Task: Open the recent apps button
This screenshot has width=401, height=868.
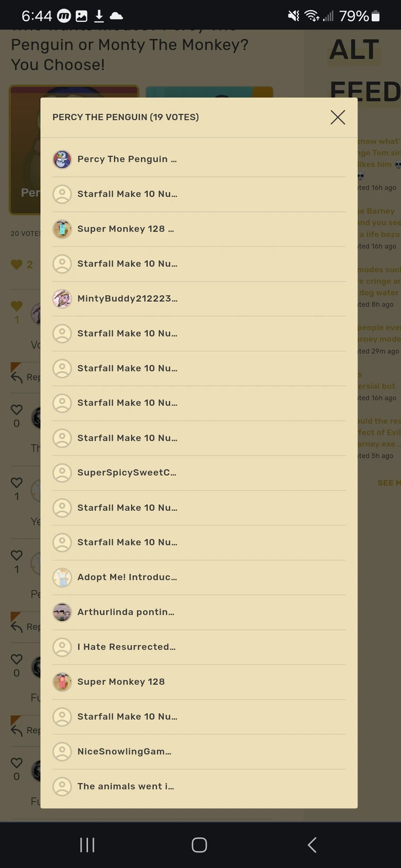Action: [87, 845]
